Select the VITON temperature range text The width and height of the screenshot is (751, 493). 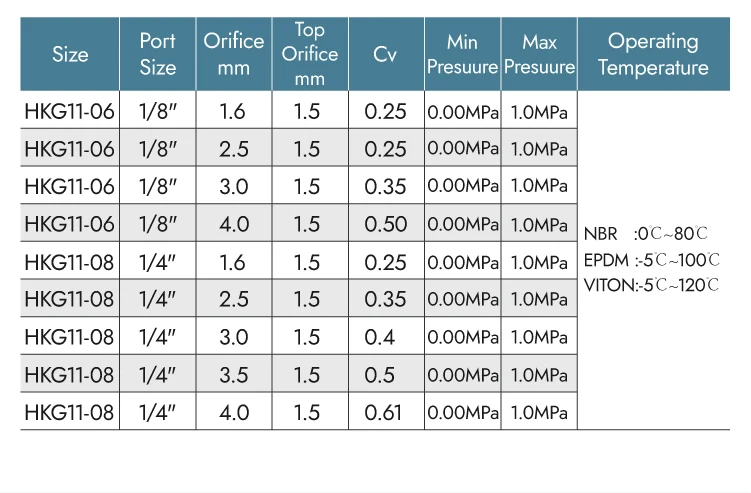(651, 285)
